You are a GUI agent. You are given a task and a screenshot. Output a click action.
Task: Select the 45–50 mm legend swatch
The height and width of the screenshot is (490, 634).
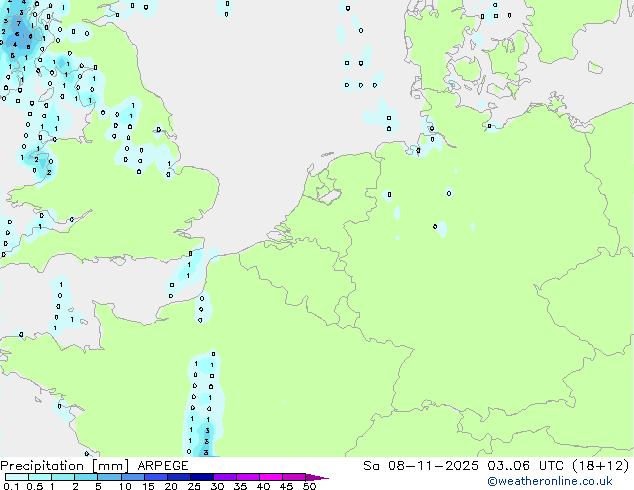pos(294,477)
